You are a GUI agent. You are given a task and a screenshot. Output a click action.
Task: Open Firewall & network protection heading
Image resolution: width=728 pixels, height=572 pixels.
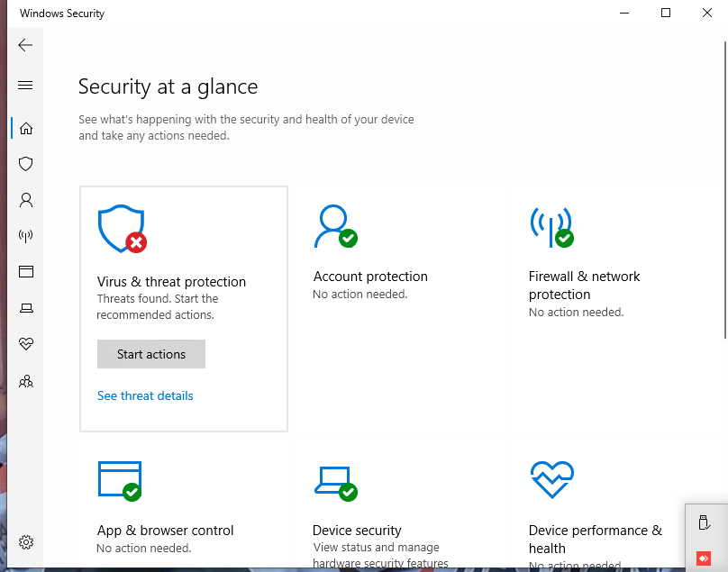click(584, 285)
